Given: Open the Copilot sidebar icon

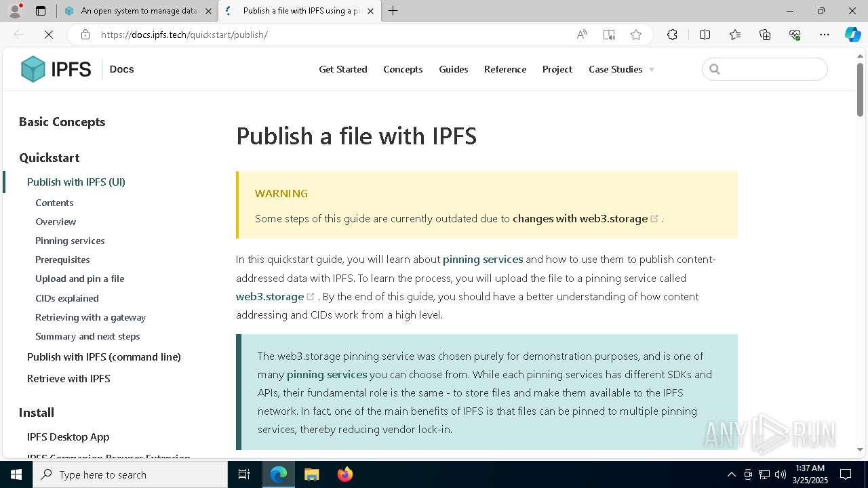Looking at the screenshot, I should 852,35.
